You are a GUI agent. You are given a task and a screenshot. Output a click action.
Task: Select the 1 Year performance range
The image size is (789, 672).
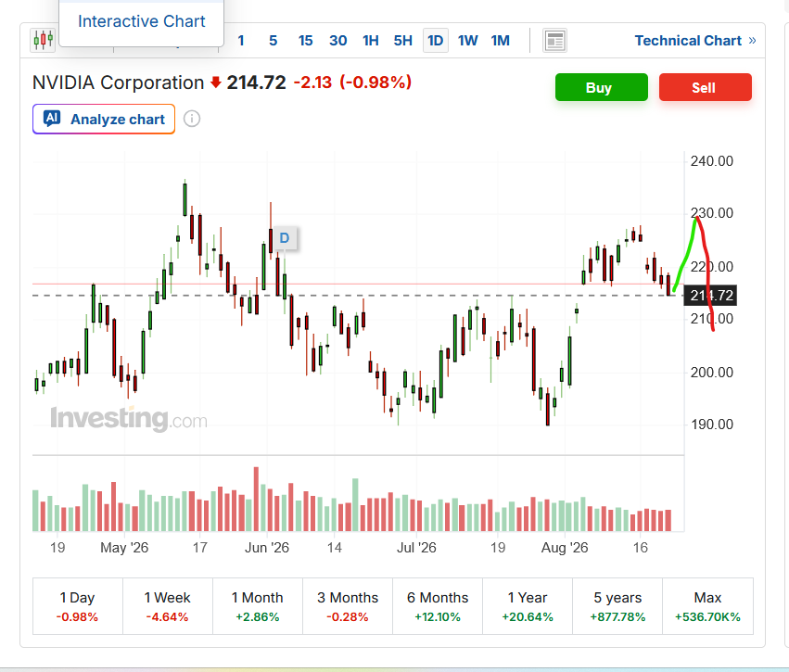[x=528, y=606]
